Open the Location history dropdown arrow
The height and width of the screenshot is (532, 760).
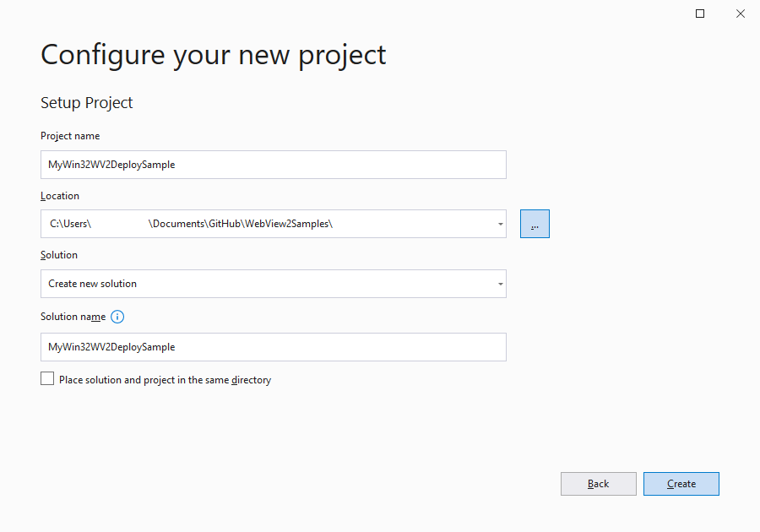click(498, 223)
